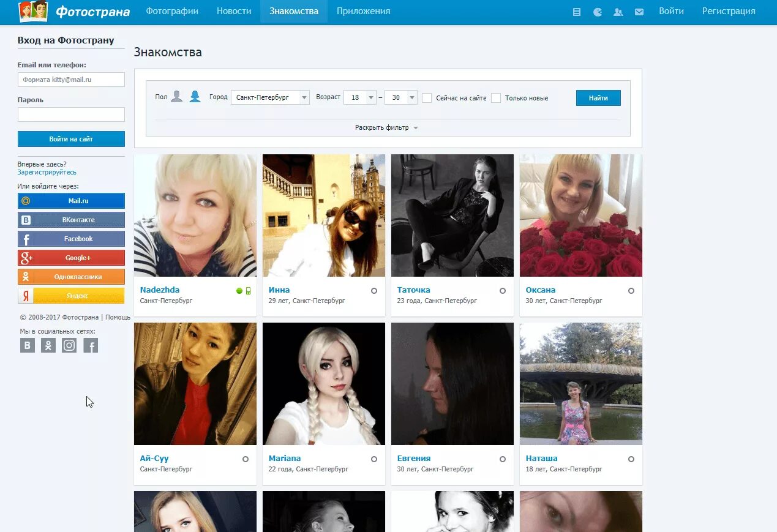Open the Nadezhda name link
Viewport: 777px width, 532px height.
[160, 290]
